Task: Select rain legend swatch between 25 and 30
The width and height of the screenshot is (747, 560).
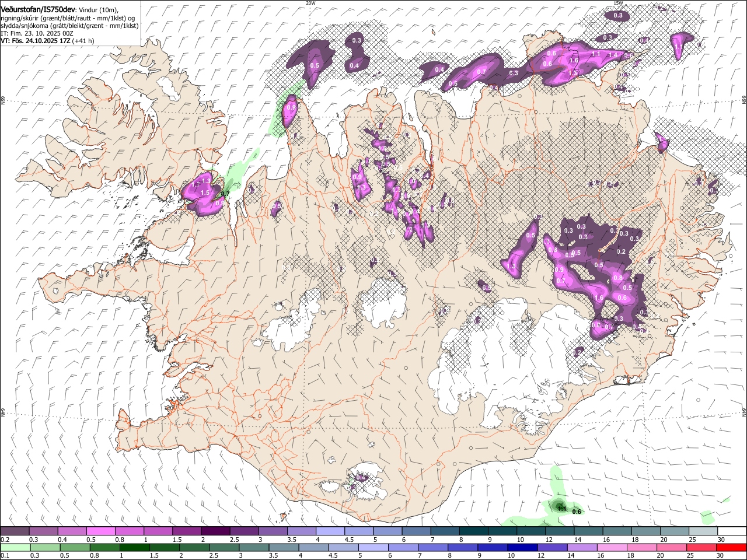Action: 701,547
